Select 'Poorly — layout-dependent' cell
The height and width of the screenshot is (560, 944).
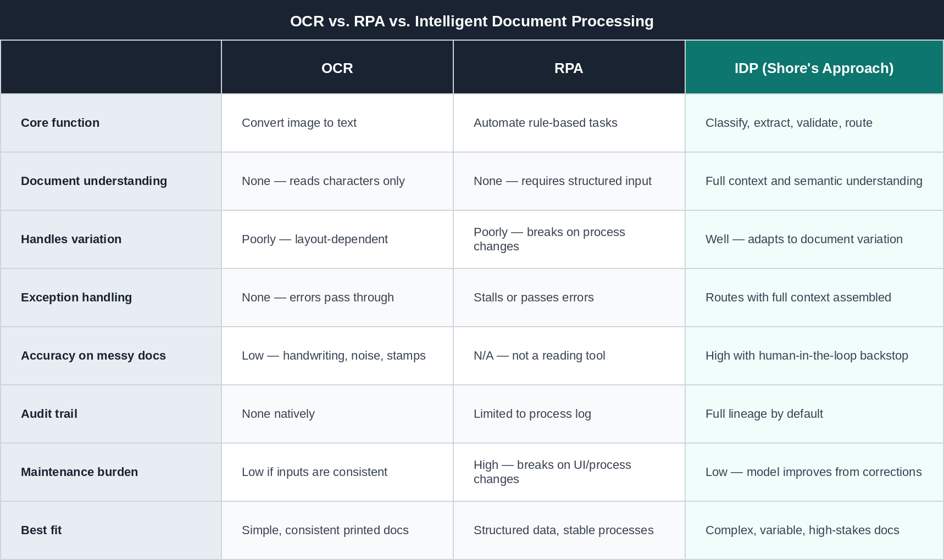click(337, 239)
